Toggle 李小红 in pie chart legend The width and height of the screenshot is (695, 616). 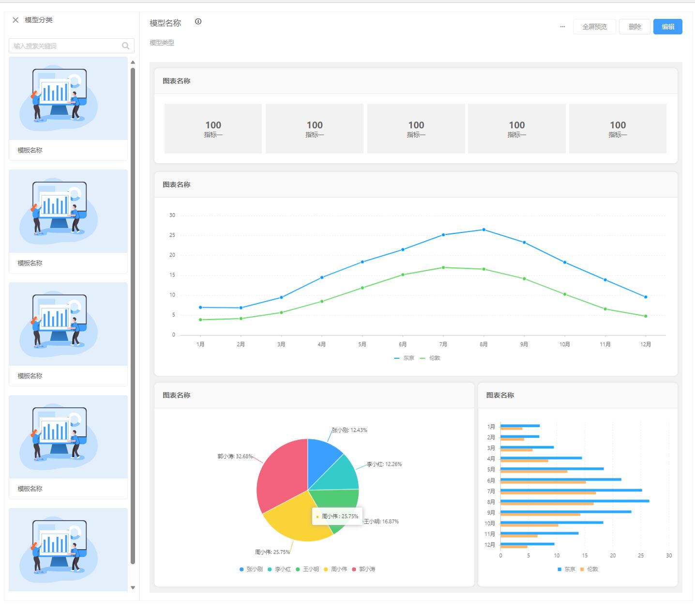[279, 569]
